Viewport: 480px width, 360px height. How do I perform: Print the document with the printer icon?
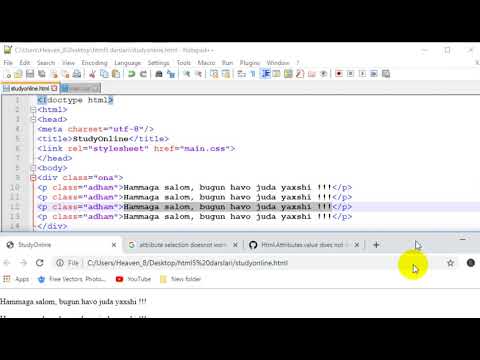77,74
